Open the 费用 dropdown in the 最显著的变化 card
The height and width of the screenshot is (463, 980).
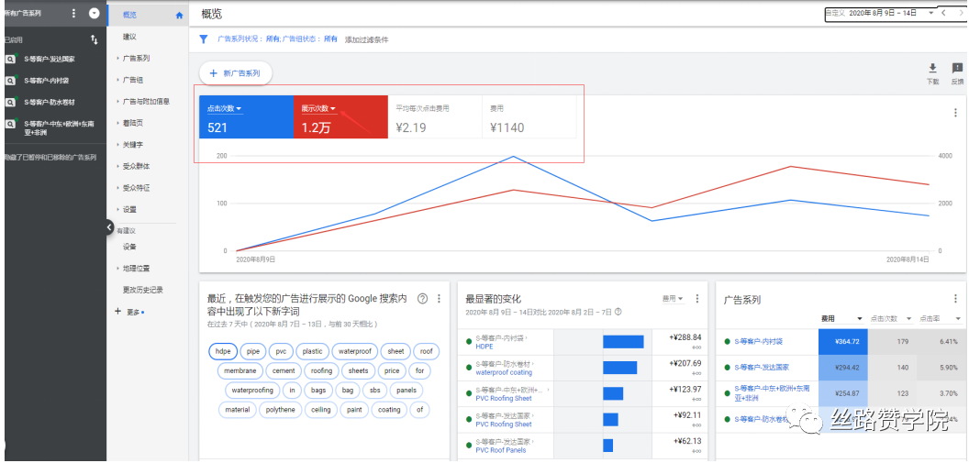(x=674, y=299)
